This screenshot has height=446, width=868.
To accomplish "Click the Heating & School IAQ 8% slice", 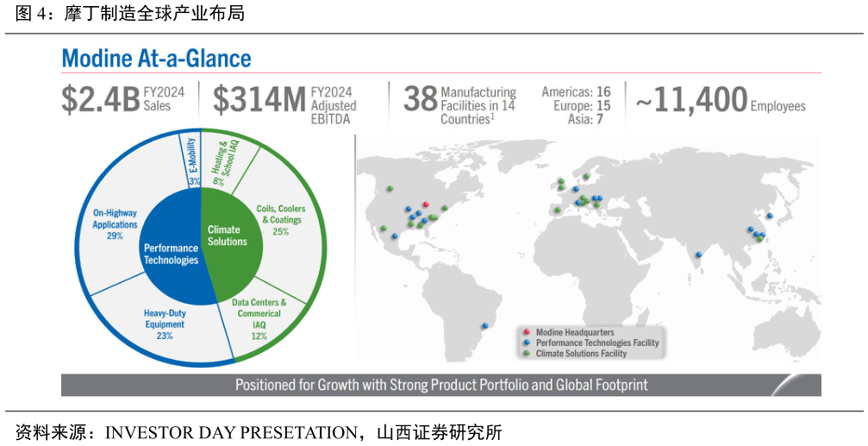I will pyautogui.click(x=222, y=160).
